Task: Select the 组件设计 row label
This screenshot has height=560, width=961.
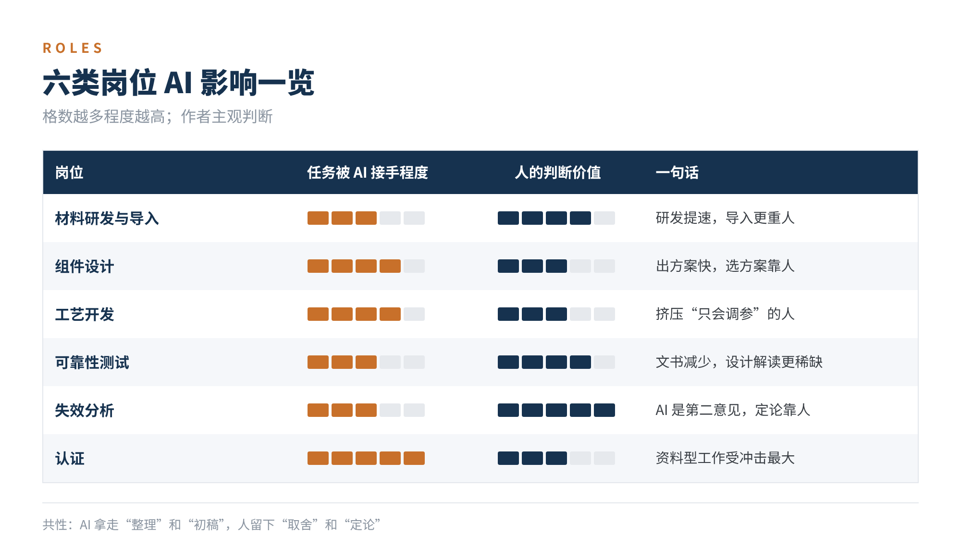Action: coord(85,266)
